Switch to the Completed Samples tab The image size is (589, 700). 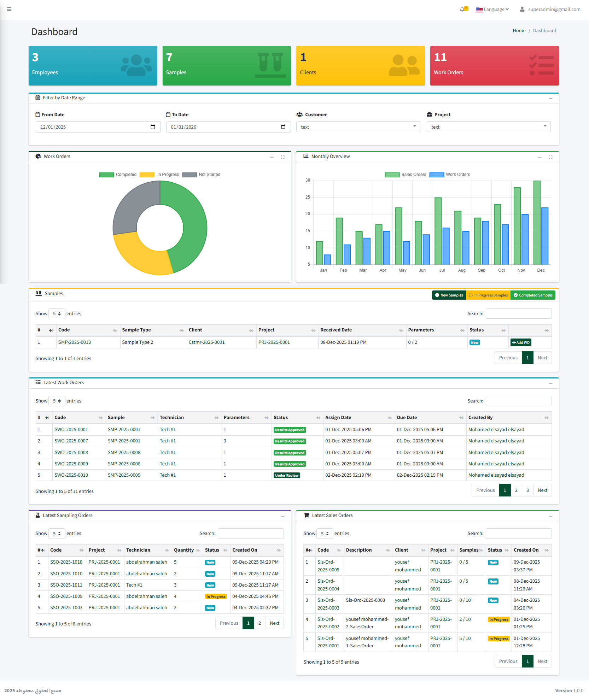coord(533,295)
